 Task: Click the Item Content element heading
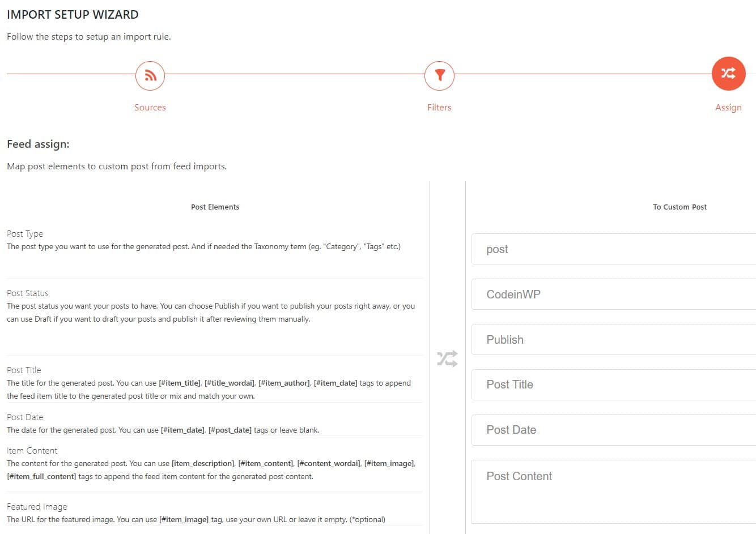coord(32,451)
